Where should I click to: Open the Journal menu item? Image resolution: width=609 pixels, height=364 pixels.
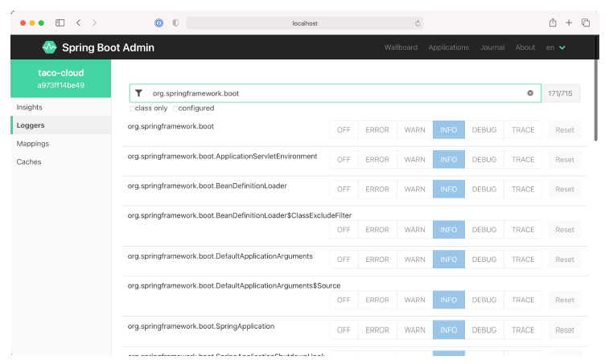click(492, 47)
